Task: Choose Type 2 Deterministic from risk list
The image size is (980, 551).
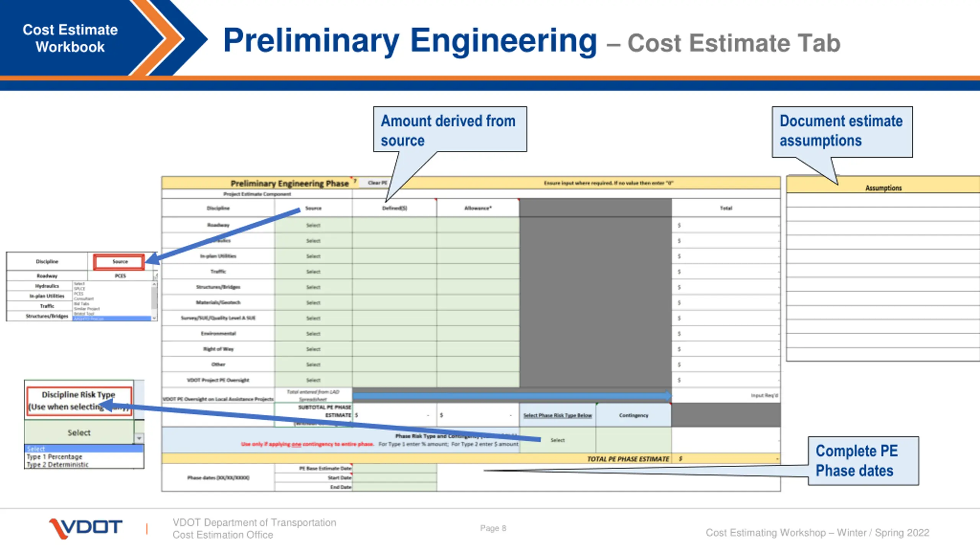Action: click(57, 465)
